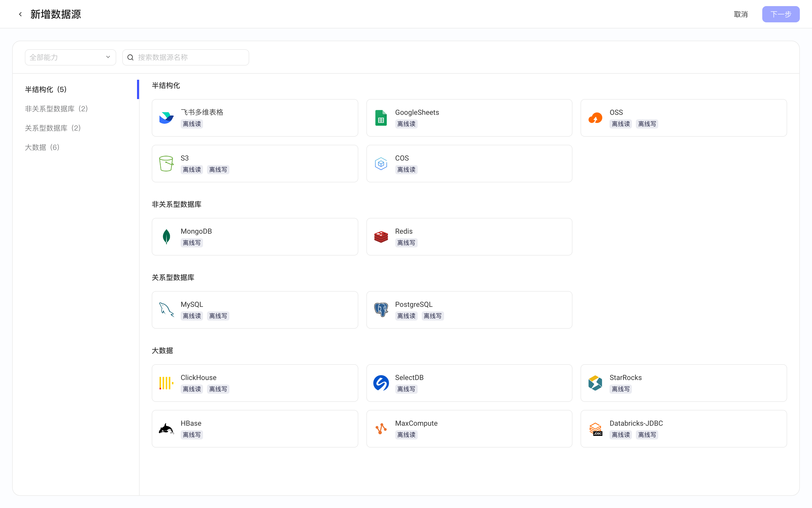Click the GoogleSheets green sheet icon
Image resolution: width=812 pixels, height=508 pixels.
[x=381, y=118]
